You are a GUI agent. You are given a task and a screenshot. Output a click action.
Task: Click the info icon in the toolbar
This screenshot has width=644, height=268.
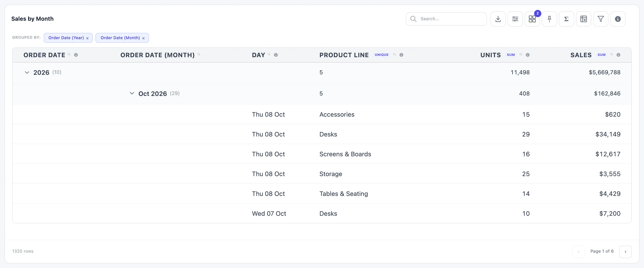[x=618, y=19]
